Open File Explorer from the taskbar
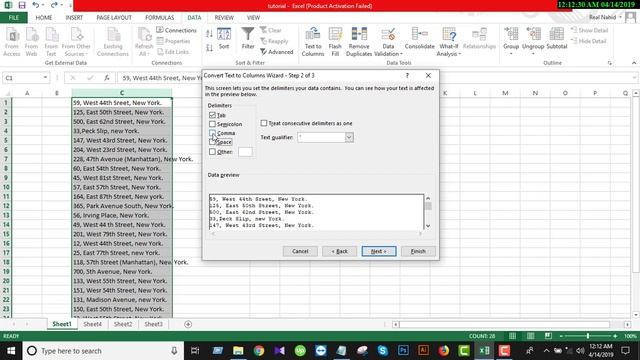Screen dimensions: 640x360 pos(238,351)
